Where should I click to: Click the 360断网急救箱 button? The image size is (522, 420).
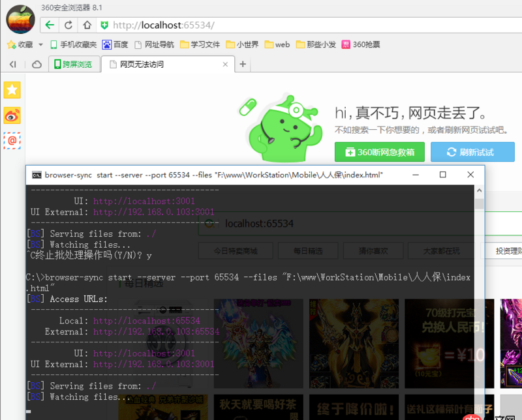[379, 151]
